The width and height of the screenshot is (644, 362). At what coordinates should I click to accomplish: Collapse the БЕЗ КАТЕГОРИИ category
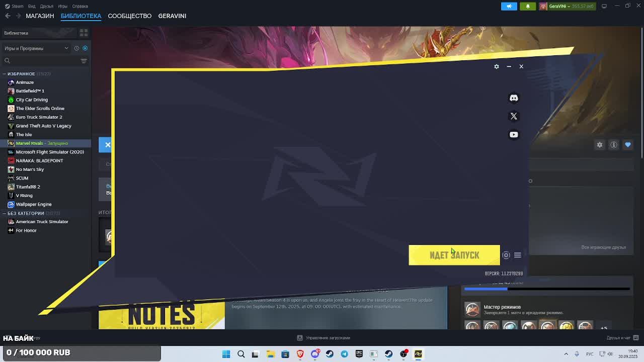(x=5, y=213)
